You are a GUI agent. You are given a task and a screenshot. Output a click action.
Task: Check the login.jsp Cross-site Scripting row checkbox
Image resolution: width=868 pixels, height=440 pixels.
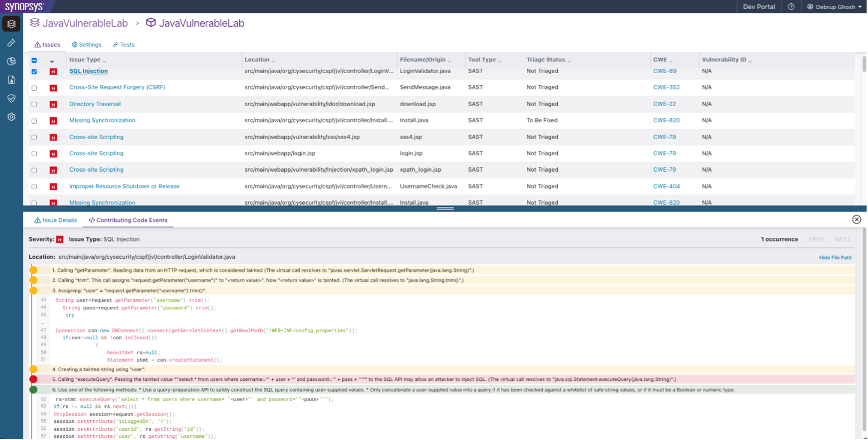coord(34,154)
